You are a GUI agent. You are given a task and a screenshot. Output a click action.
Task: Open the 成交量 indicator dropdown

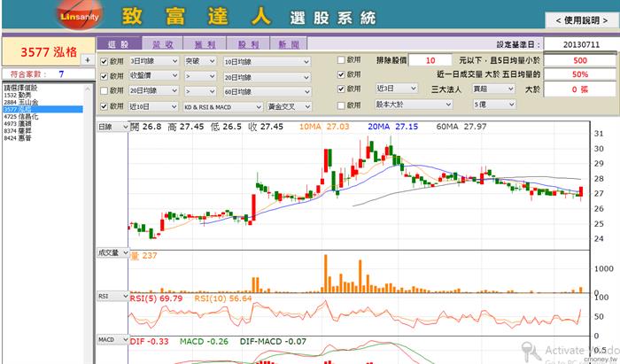[113, 252]
